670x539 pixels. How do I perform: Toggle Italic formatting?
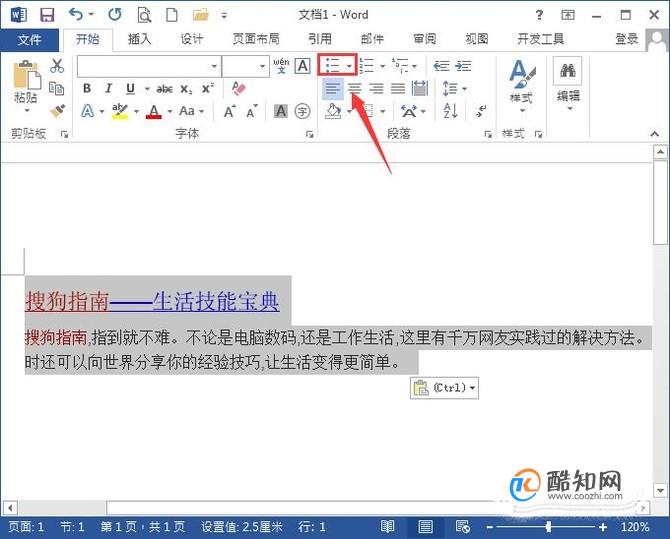pyautogui.click(x=109, y=88)
